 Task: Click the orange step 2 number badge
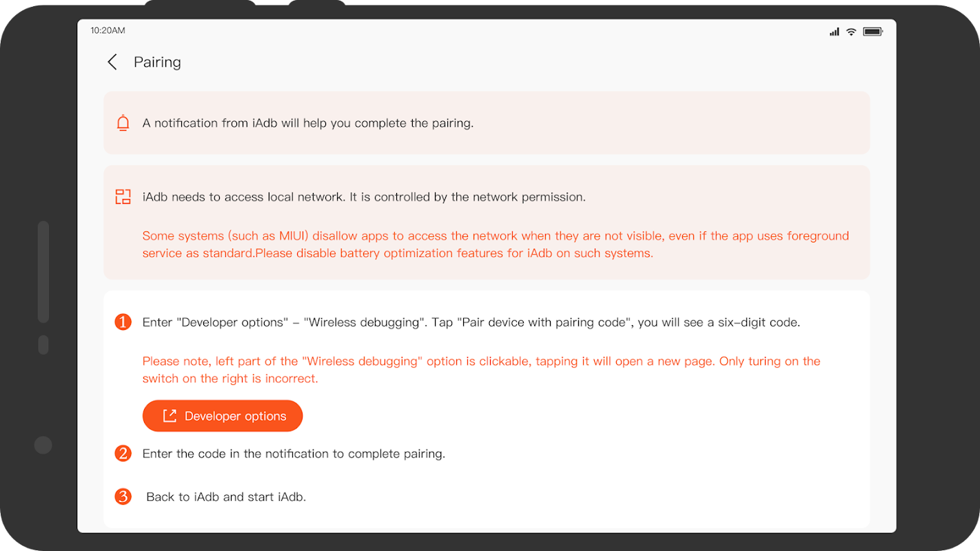pos(123,453)
